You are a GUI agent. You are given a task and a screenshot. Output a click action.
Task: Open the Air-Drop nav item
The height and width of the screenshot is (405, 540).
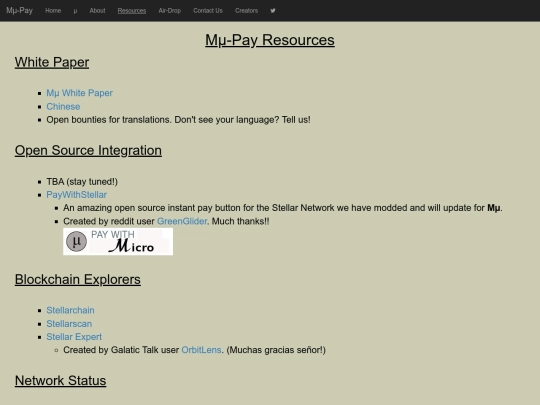pos(169,11)
